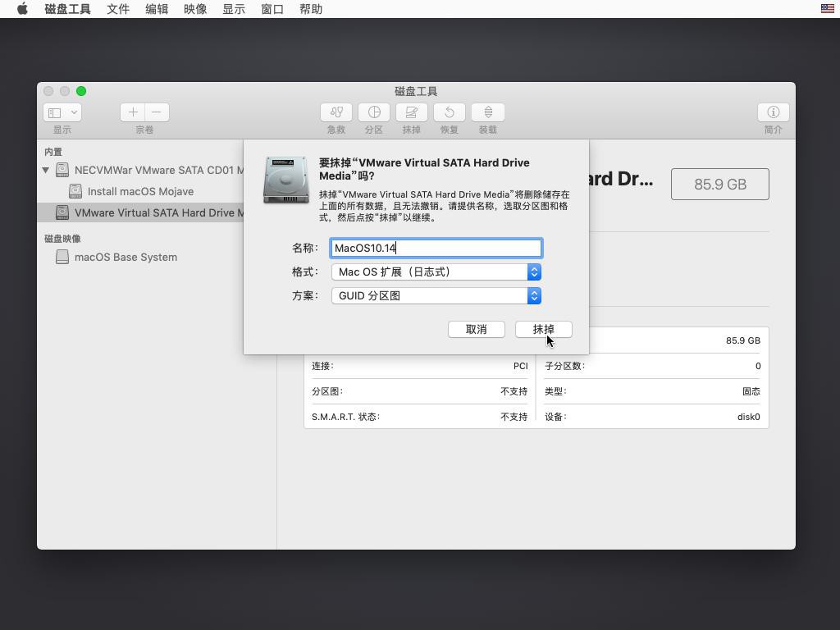Open the 磁盘工具 application menu
Screen dimensions: 840x630
pyautogui.click(x=67, y=9)
